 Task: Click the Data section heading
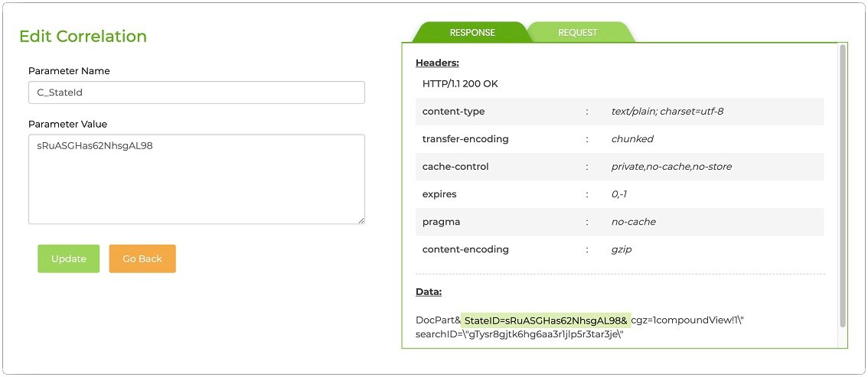428,291
